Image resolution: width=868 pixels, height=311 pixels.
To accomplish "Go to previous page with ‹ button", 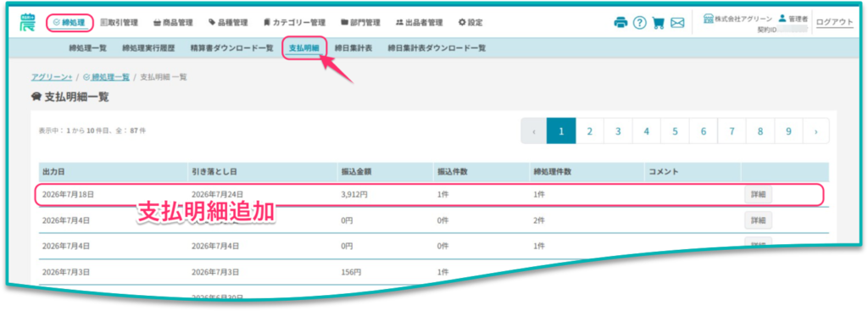I will click(x=534, y=131).
